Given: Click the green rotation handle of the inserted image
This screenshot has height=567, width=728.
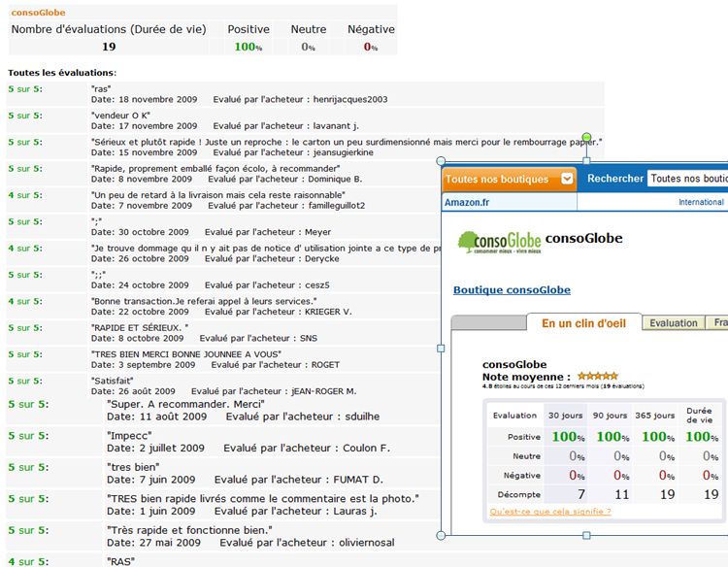Looking at the screenshot, I should tap(586, 137).
